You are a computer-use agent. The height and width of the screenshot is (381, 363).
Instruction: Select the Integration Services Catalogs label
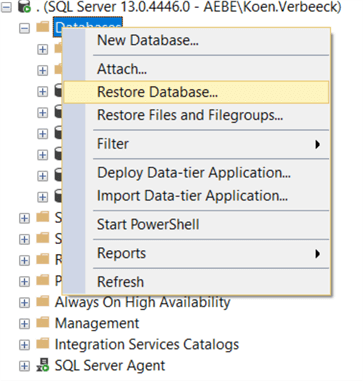point(147,344)
